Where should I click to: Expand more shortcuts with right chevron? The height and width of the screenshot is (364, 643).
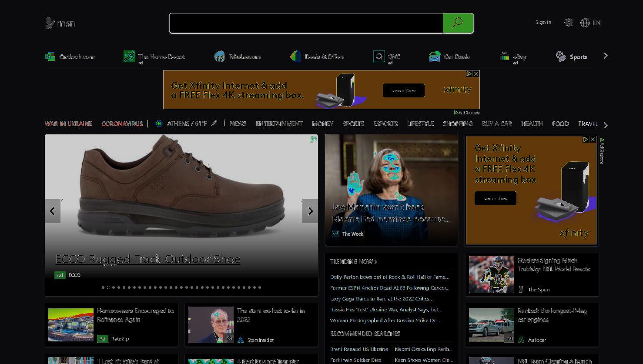[x=606, y=56]
